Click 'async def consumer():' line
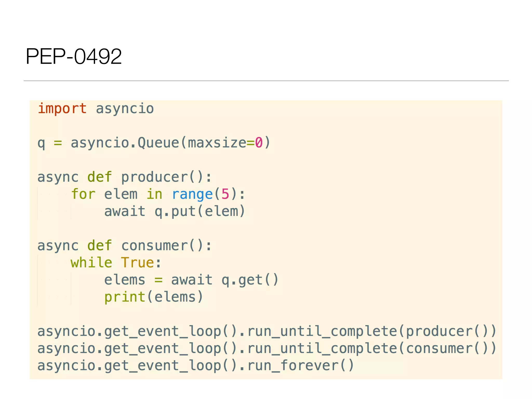The height and width of the screenshot is (399, 532). [125, 246]
